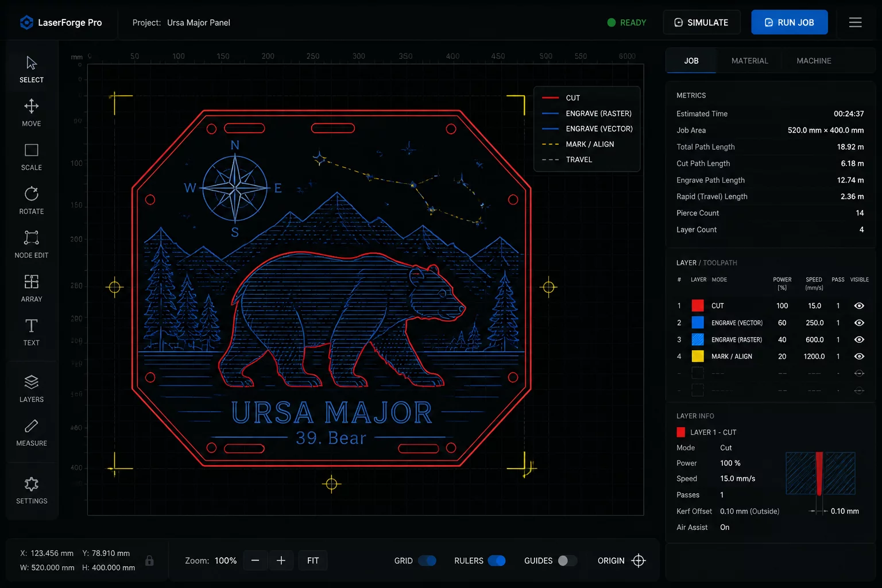Click the Mark / Align speed value 1200.0
This screenshot has height=588, width=882.
[x=814, y=356]
